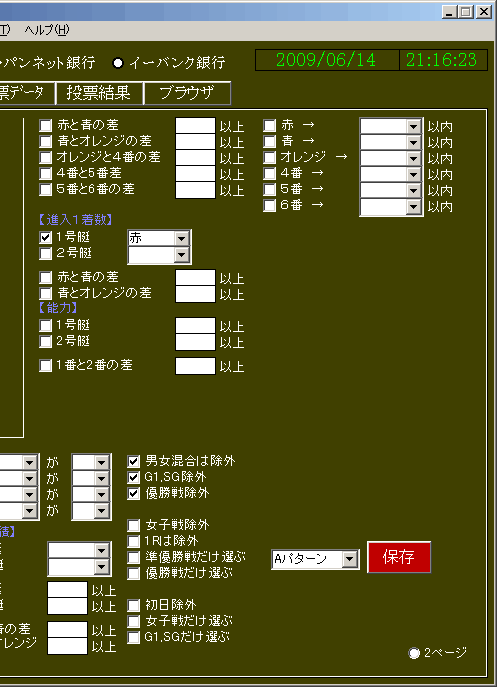The height and width of the screenshot is (687, 497).
Task: Open the dropdown in the 6番 → row
Action: coord(413,207)
